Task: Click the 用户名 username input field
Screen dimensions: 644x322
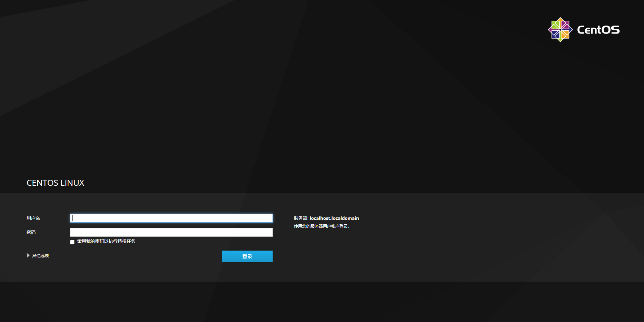Action: click(171, 218)
